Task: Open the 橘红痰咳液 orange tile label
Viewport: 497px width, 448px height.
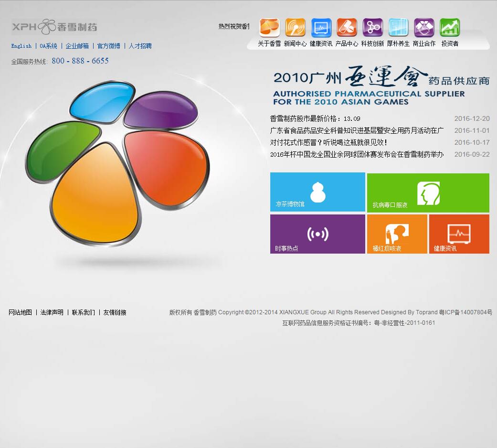Action: pos(387,248)
